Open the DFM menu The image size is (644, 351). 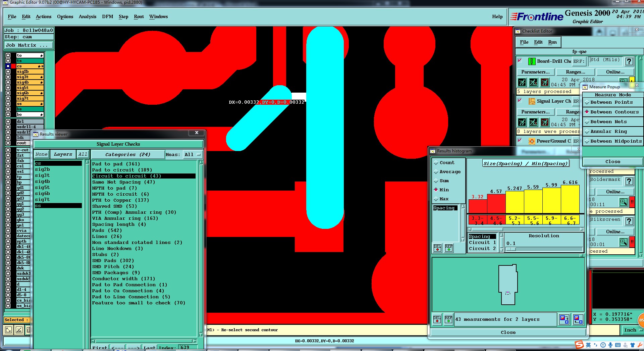107,16
